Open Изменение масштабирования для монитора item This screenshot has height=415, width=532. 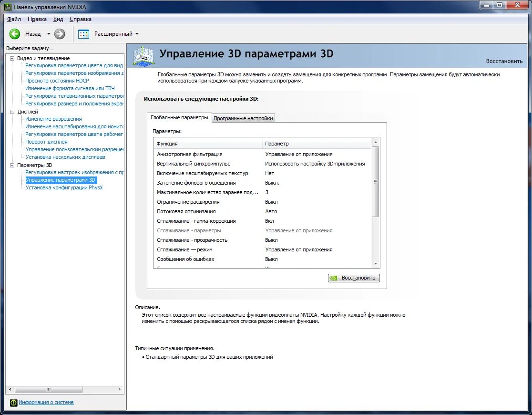click(74, 127)
